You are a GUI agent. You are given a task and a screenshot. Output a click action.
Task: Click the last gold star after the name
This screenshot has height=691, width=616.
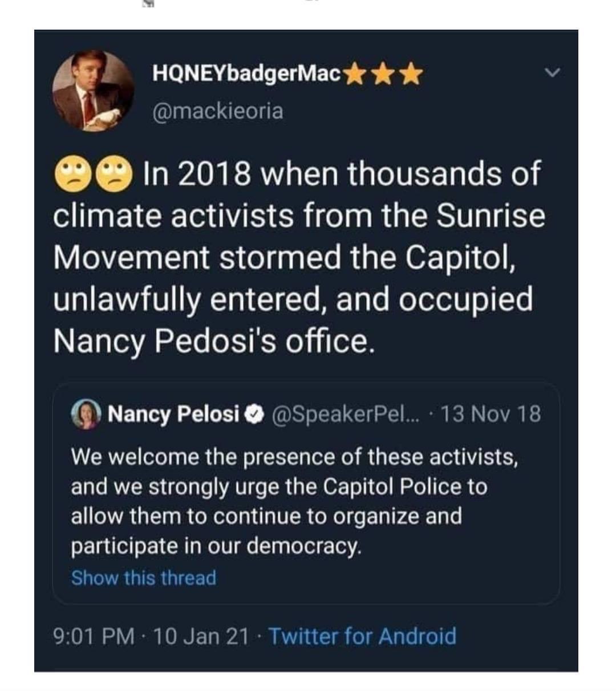tap(412, 75)
